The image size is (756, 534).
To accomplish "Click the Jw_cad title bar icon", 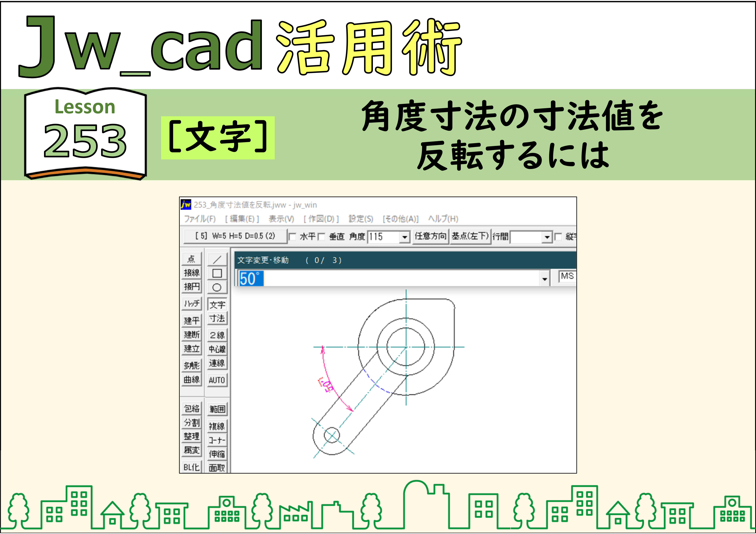I will (186, 204).
